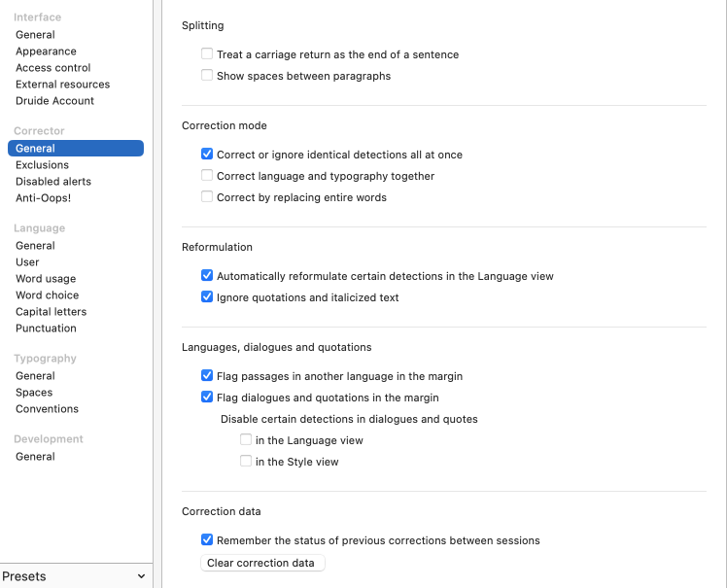Screen dimensions: 727x588
Task: Select Disabled alerts in sidebar
Action: point(53,182)
